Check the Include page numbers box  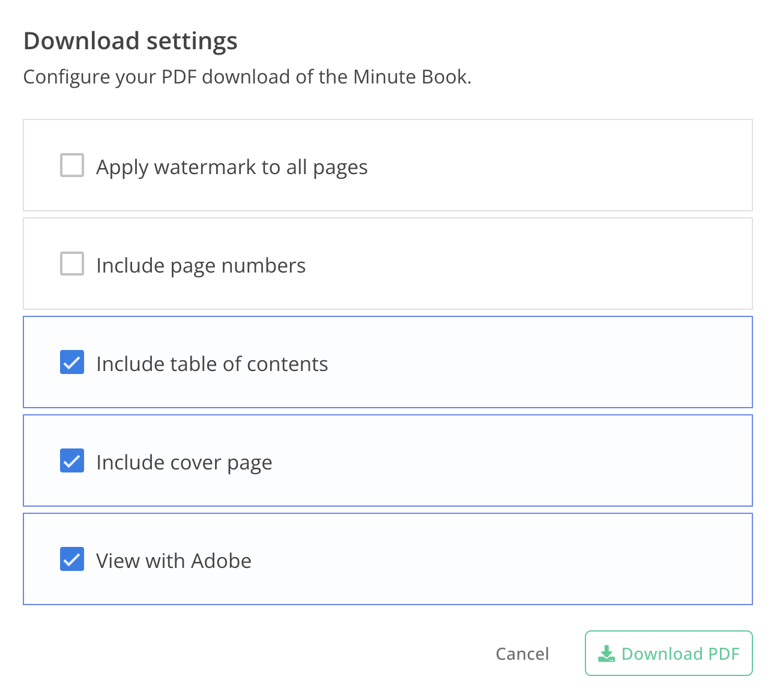[72, 264]
